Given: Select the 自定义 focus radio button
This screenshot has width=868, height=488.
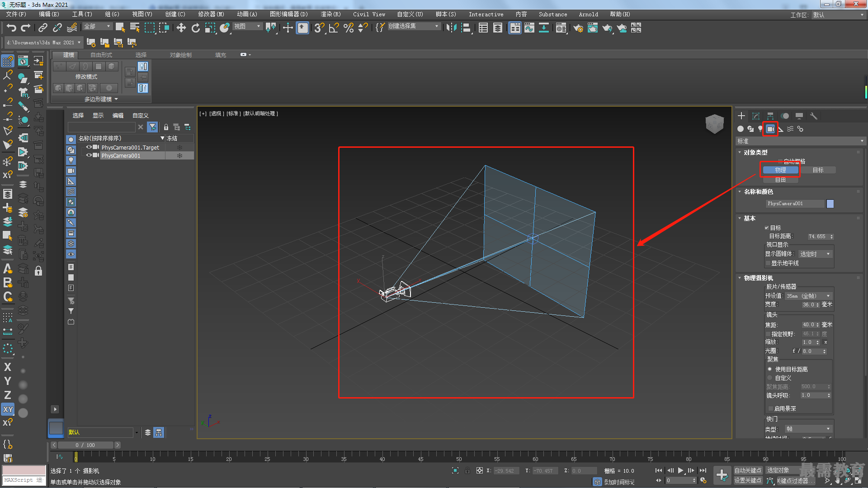Looking at the screenshot, I should click(769, 378).
